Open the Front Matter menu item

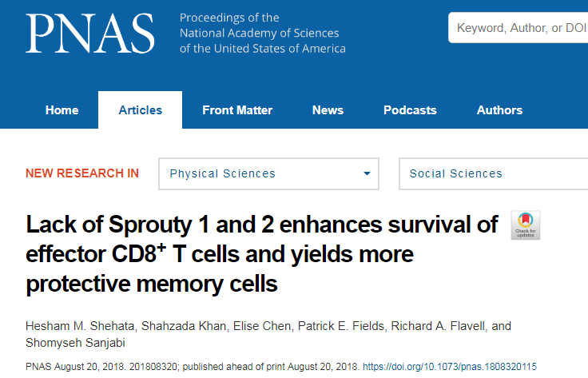coord(237,110)
